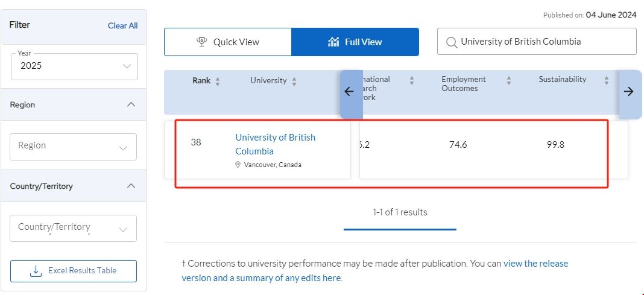Screen dimensions: 644x295
Task: Click the left scroll arrow in table header
Action: coord(349,92)
